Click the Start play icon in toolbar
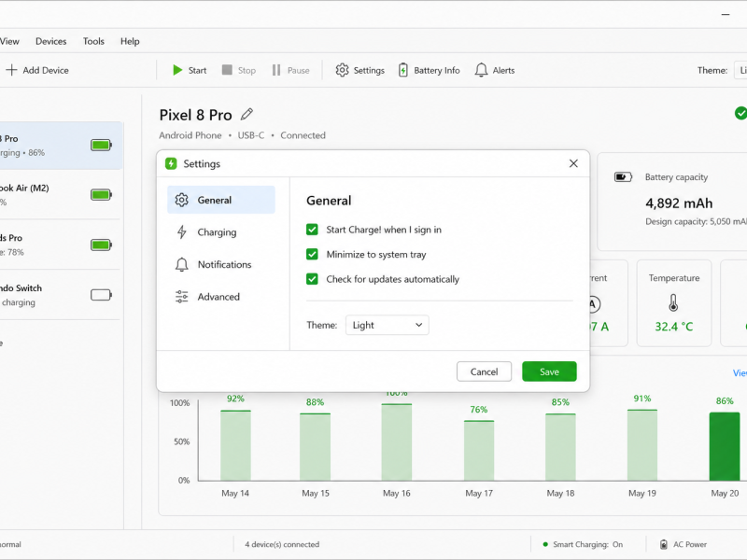This screenshot has width=747, height=560. (177, 71)
